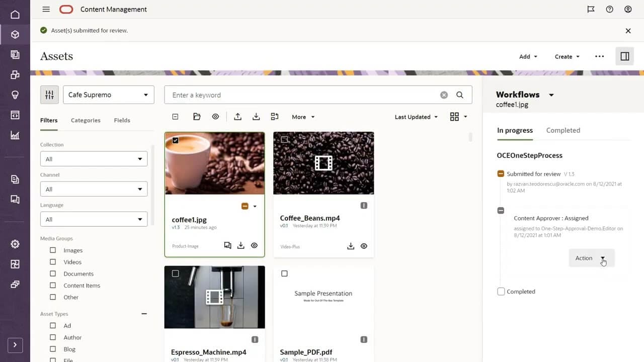Screen dimensions: 644x362
Task: Open the comments icon on the coffee1.jpg card
Action: [x=227, y=245]
